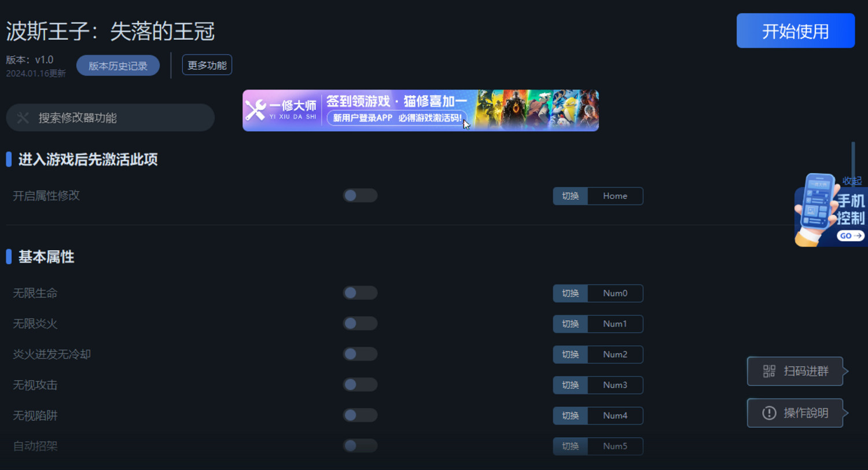The image size is (868, 470).
Task: Click the QR code icon for 扫码进群
Action: point(769,371)
